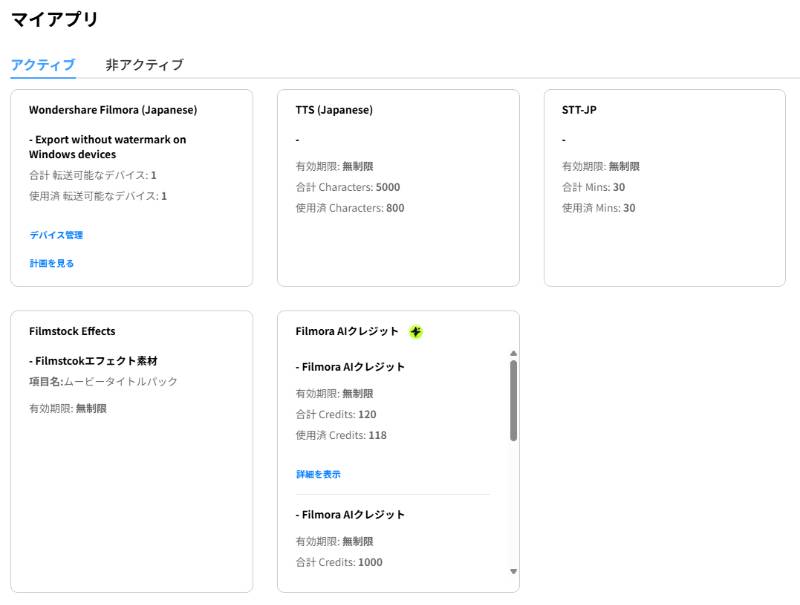Click the green AI sparkle icon
The image size is (800, 605).
click(416, 332)
